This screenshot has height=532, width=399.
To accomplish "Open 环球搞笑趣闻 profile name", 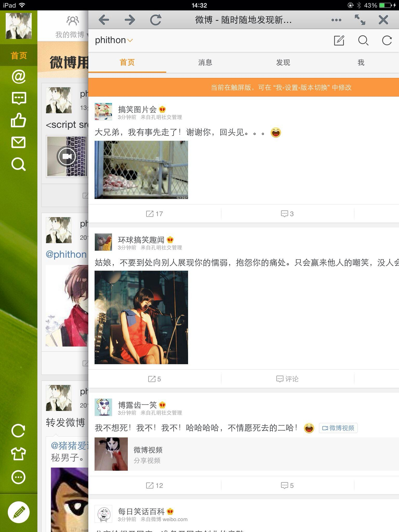I will point(141,240).
